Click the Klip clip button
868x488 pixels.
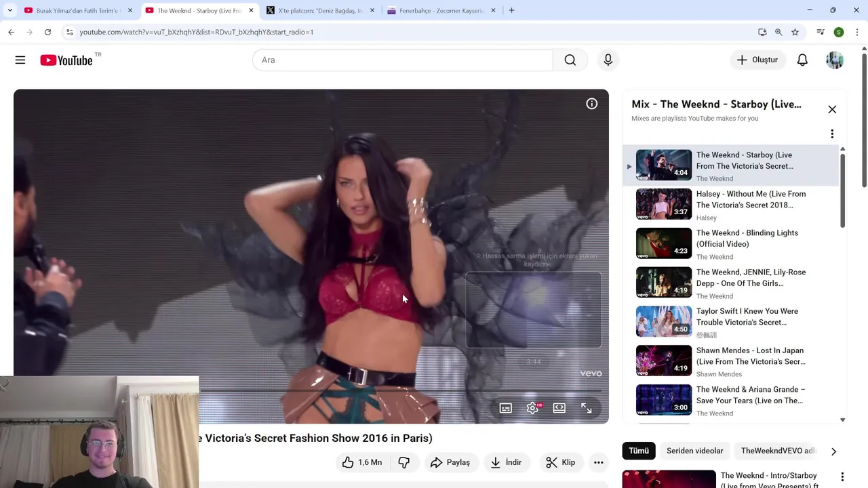pos(561,462)
